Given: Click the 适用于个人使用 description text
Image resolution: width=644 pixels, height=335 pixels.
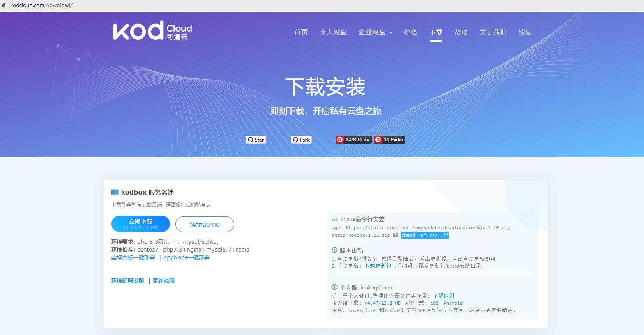Looking at the screenshot, I should pos(381,296).
